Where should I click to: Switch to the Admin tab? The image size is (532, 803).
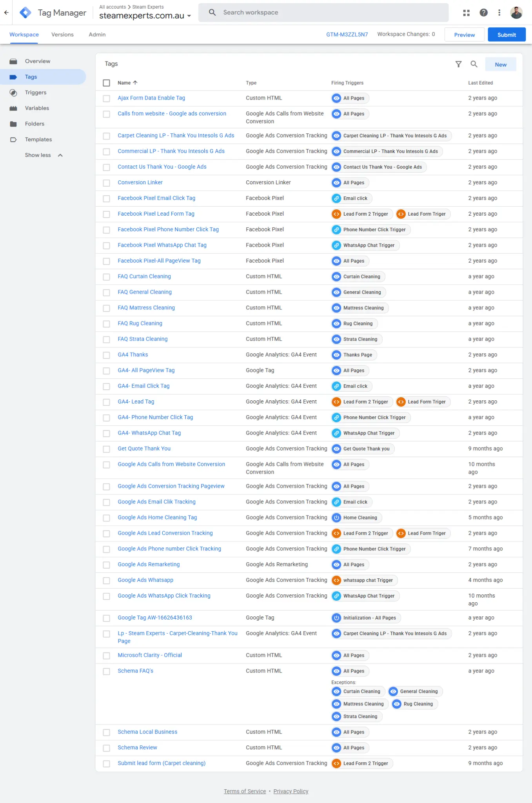[x=97, y=35]
